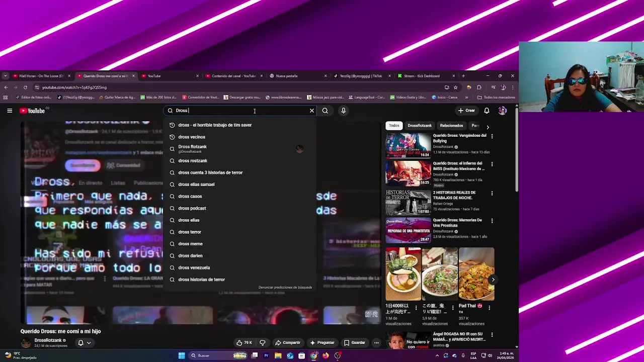Open a new browser tab with plus

[463, 76]
